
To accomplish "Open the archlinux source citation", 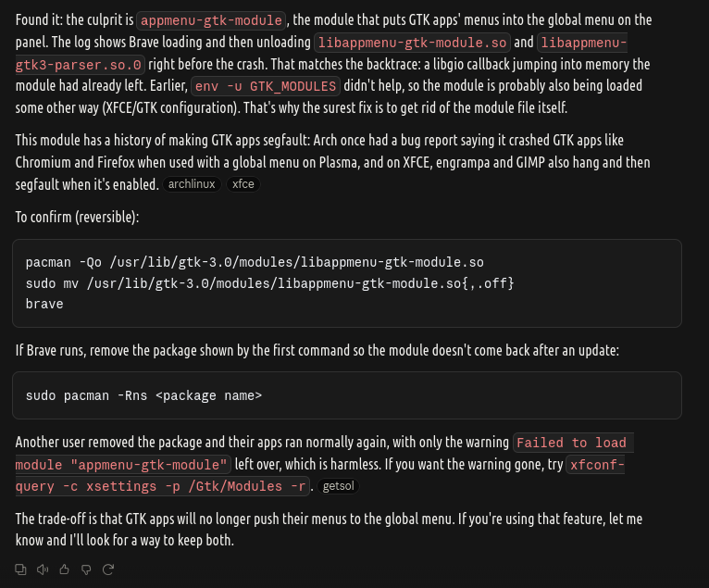I will [192, 184].
